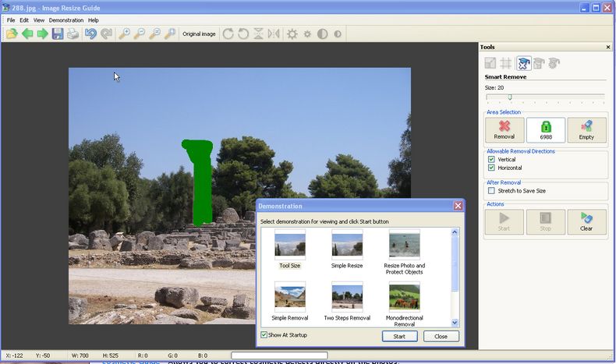The height and width of the screenshot is (364, 616).
Task: Click the 'W: 700' status bar value
Action: click(80, 355)
